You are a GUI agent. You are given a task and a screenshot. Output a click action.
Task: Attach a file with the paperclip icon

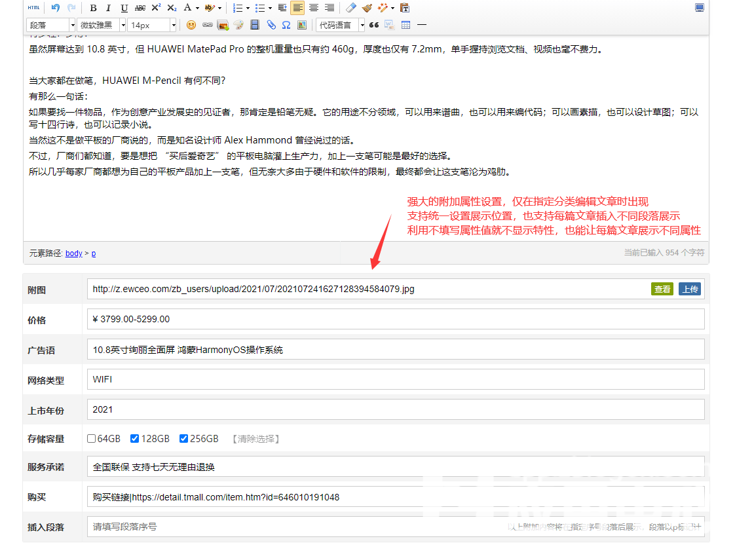point(271,25)
